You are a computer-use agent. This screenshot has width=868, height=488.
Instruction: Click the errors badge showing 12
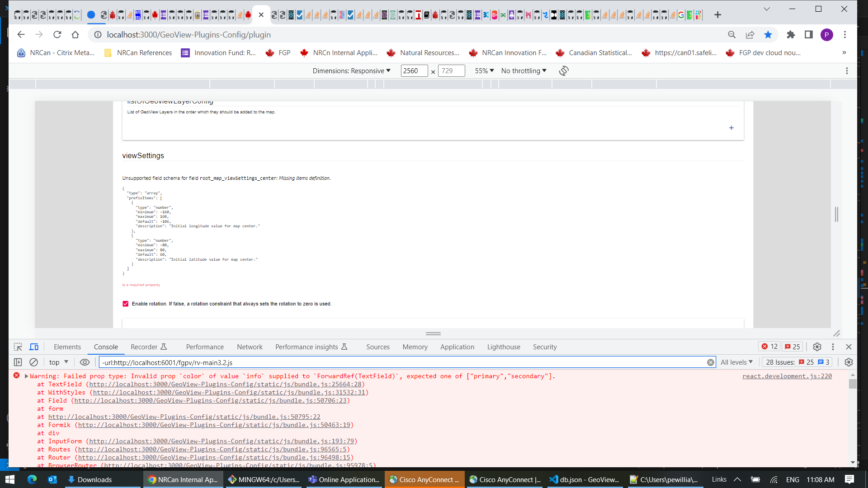(769, 347)
